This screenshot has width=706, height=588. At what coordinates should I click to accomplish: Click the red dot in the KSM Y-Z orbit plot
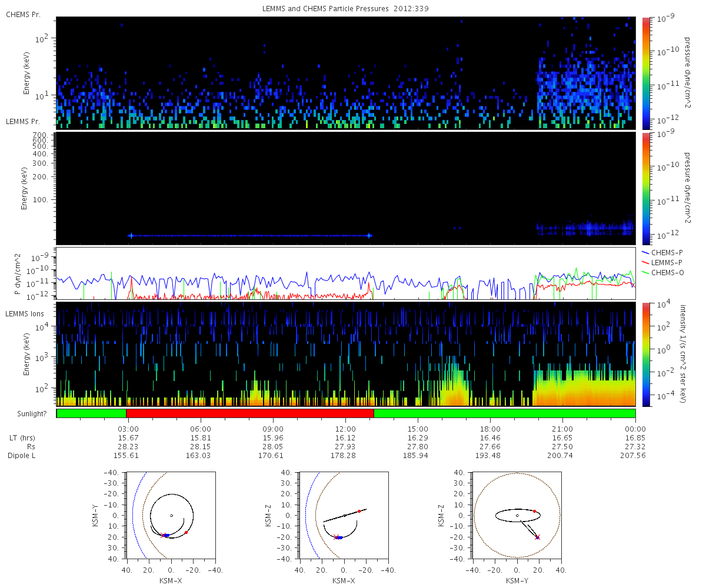tap(534, 511)
